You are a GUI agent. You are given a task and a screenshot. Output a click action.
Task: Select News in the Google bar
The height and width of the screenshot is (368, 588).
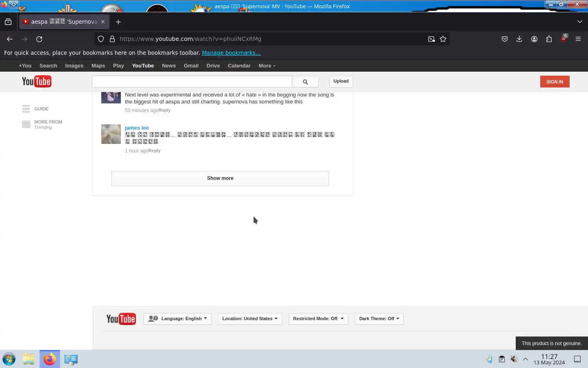click(x=169, y=66)
